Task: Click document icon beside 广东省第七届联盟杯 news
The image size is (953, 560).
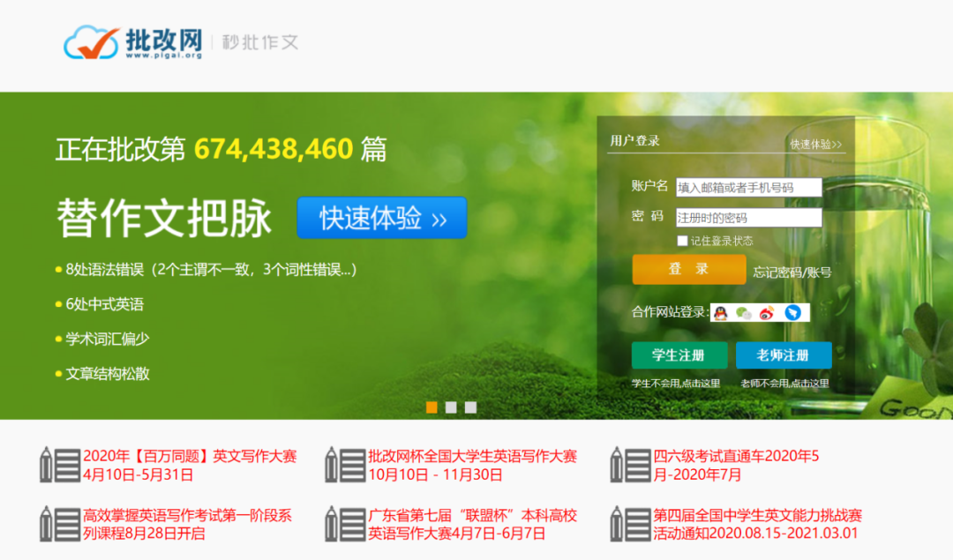Action: click(x=345, y=524)
